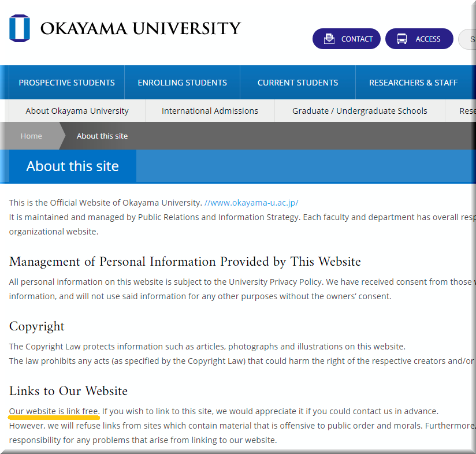Select the About Okayama University tab
The height and width of the screenshot is (454, 476).
tap(77, 111)
